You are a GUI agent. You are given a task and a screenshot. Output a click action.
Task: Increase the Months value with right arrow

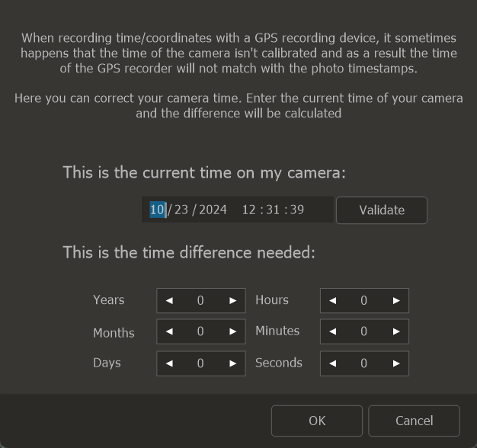pos(232,331)
